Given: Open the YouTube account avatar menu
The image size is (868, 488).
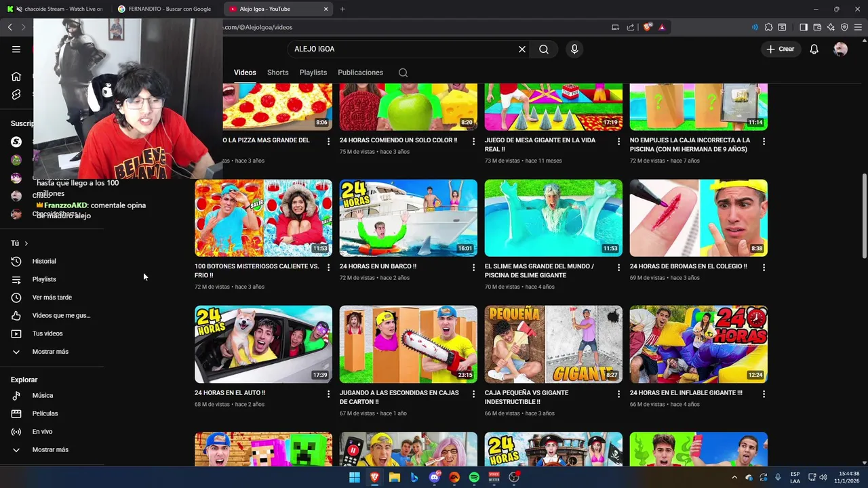Looking at the screenshot, I should pos(841,49).
